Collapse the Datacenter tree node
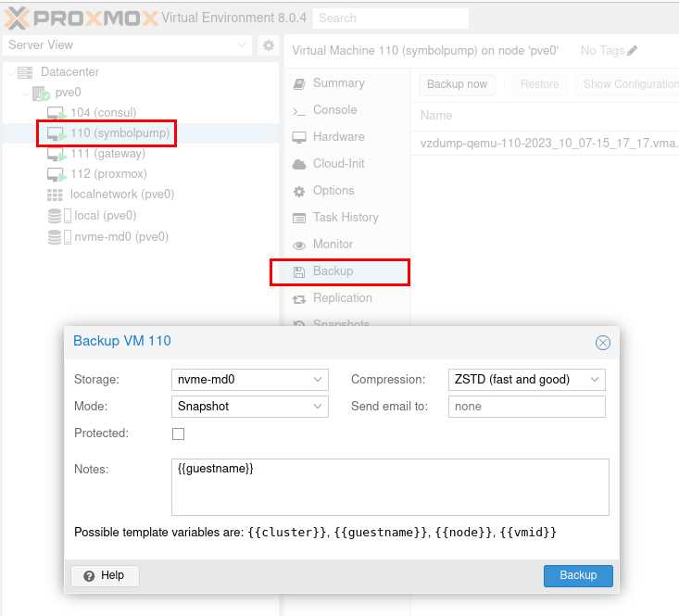 (x=11, y=73)
